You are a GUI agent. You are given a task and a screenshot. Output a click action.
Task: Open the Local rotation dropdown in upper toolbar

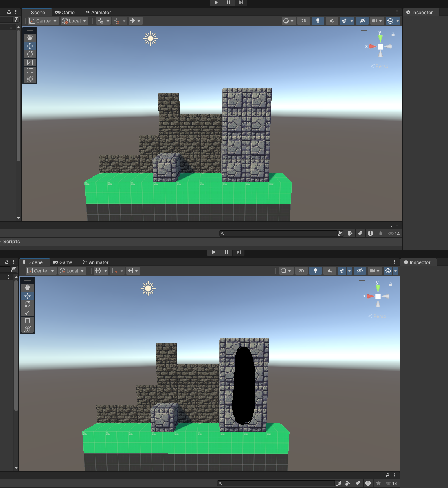pyautogui.click(x=74, y=21)
